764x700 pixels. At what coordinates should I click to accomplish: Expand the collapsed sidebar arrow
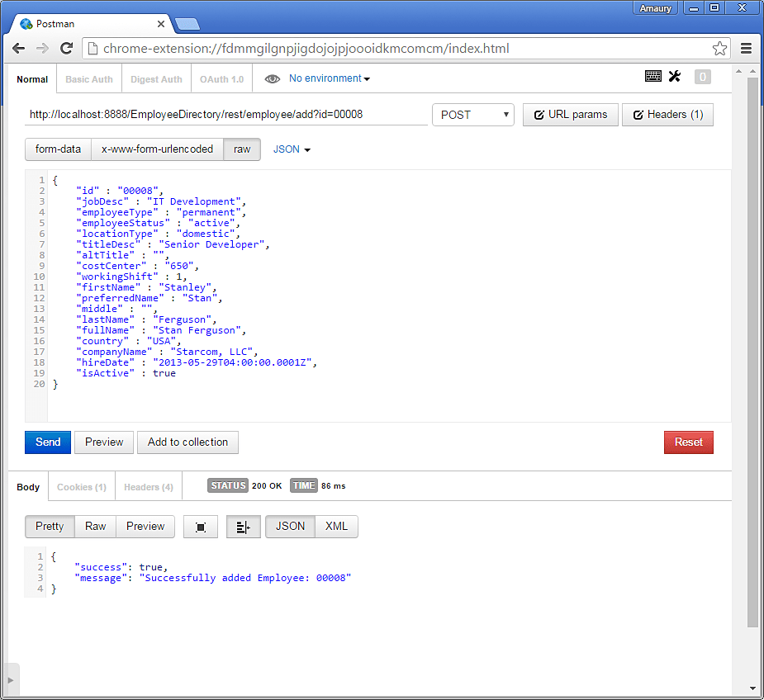(11, 680)
